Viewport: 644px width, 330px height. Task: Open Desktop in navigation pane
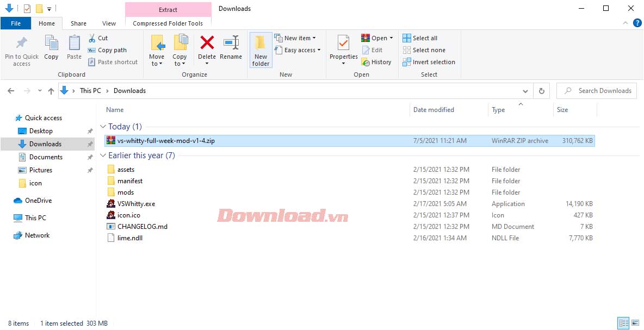click(41, 131)
